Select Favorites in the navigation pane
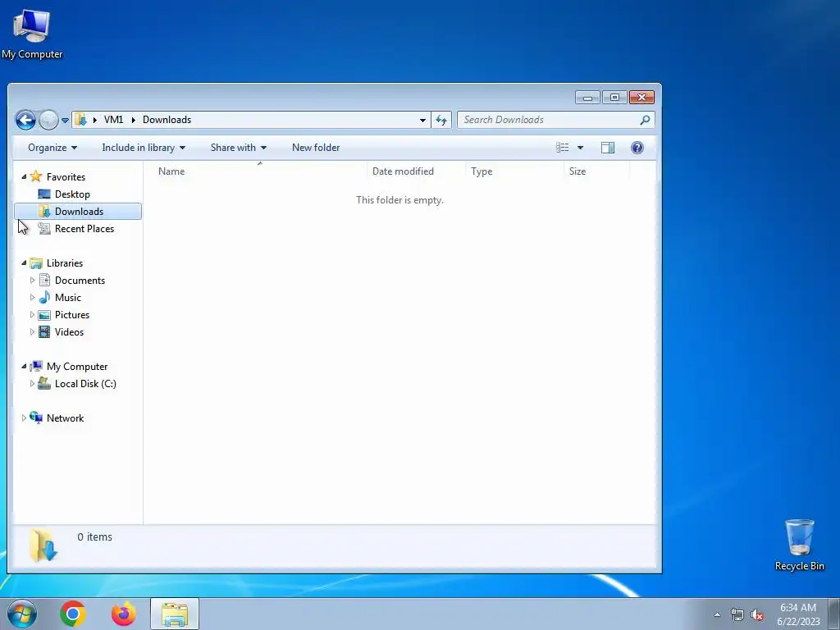 tap(66, 177)
